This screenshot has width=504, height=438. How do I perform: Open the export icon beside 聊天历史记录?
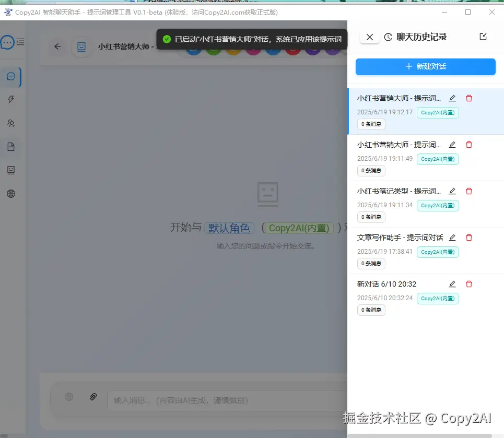point(483,37)
